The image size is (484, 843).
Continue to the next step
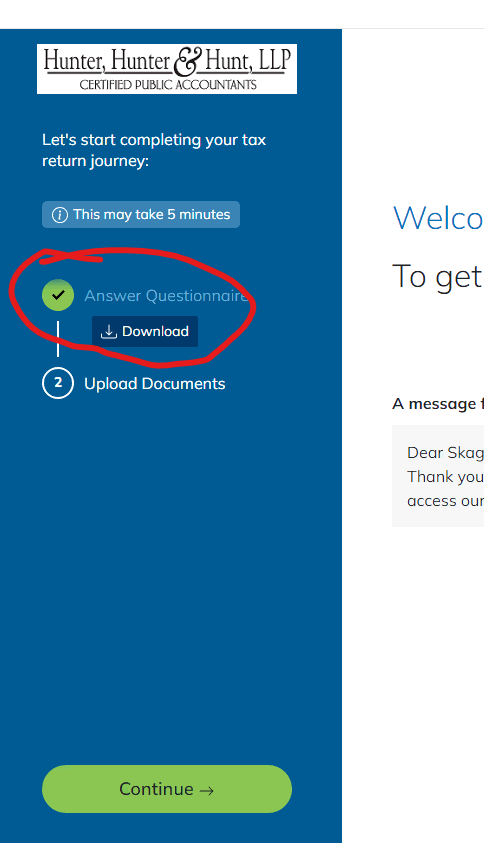tap(167, 789)
